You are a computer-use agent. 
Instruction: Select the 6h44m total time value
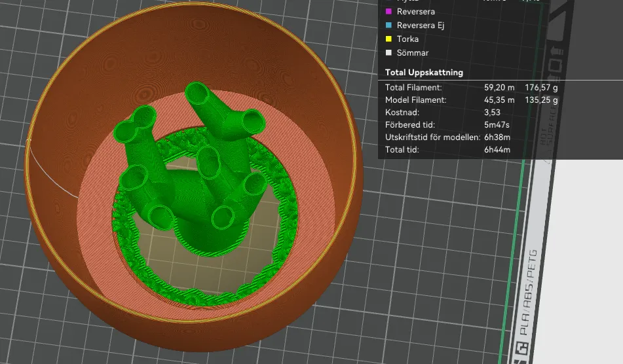point(497,150)
